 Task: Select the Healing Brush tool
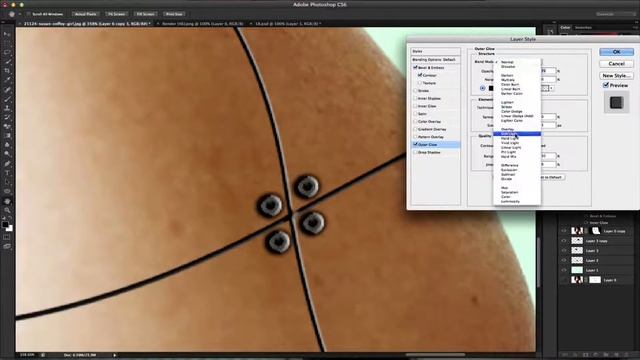[x=7, y=90]
